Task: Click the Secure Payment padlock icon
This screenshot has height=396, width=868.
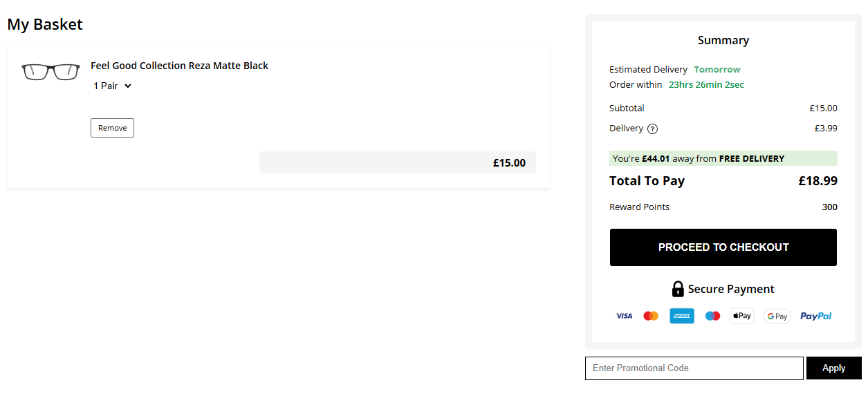Action: coord(678,289)
